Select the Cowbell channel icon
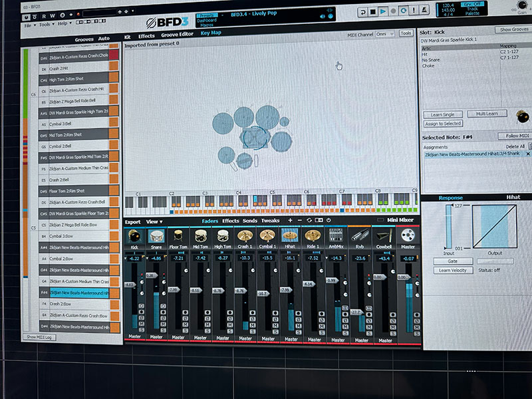Viewport: 532px width, 399px height. pyautogui.click(x=384, y=235)
